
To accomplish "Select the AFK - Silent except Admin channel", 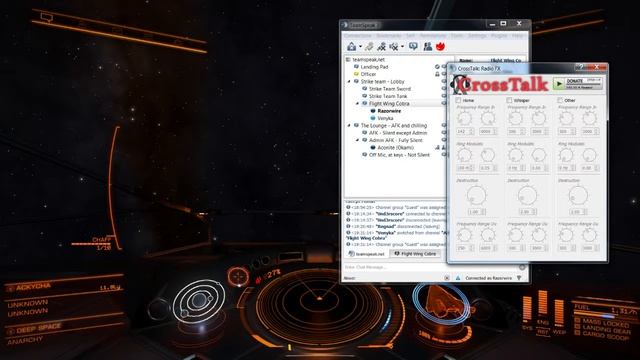I will tap(398, 133).
